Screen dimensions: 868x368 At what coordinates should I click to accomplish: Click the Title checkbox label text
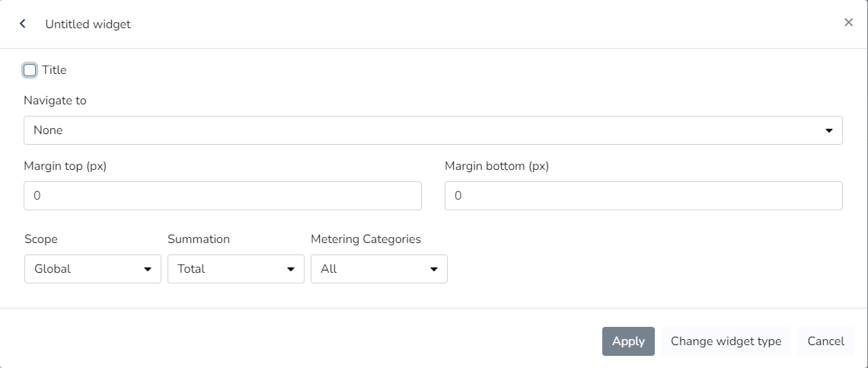[55, 70]
